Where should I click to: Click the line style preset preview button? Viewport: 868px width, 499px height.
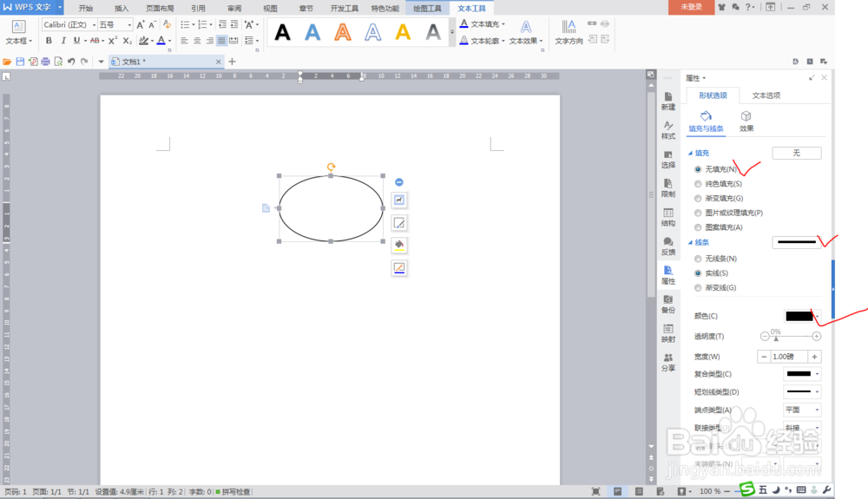pos(797,242)
